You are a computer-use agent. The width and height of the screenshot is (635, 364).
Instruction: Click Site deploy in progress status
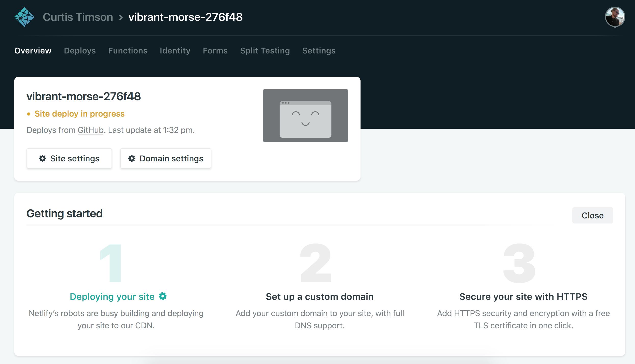(79, 114)
